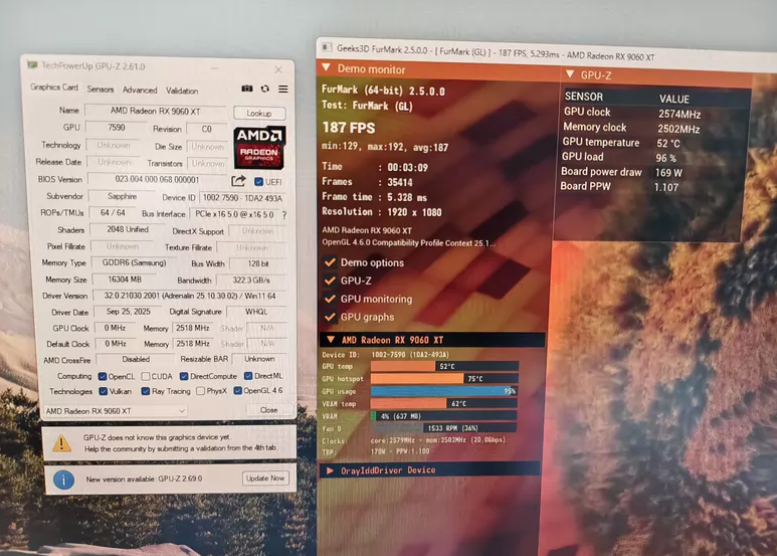Click the Update Now button
777x556 pixels.
click(265, 478)
